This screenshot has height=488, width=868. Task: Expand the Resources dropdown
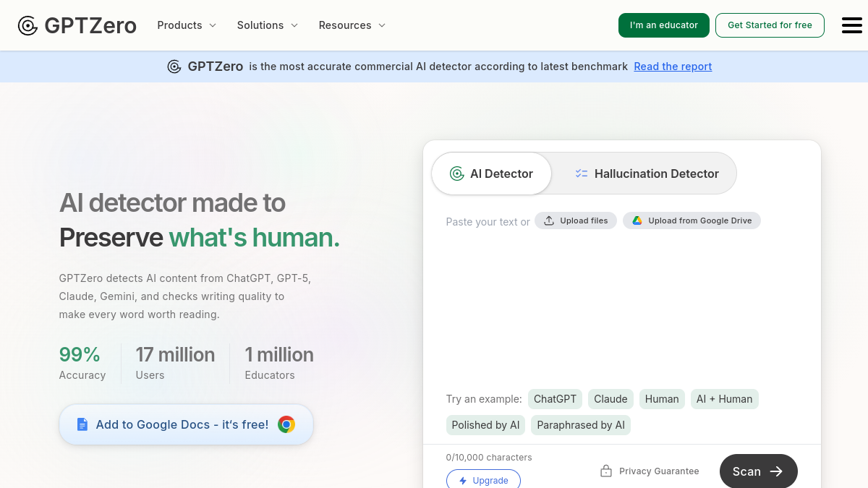coord(352,25)
